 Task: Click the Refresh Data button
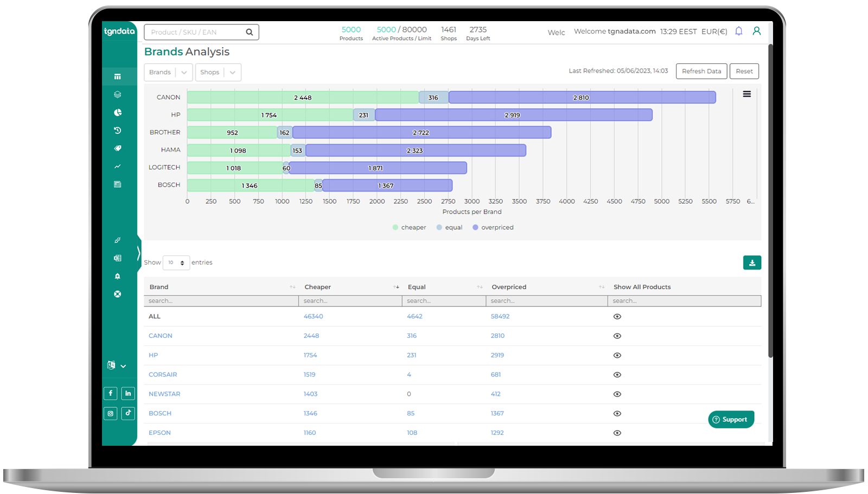[701, 71]
